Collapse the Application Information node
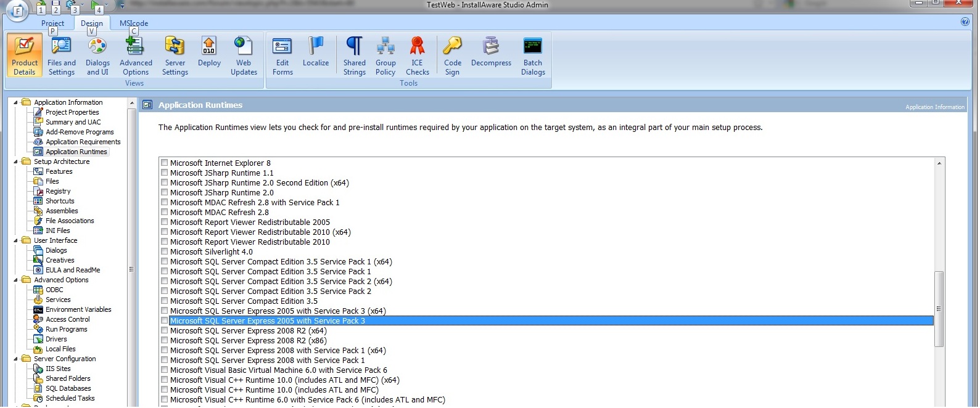980x408 pixels. pos(16,102)
